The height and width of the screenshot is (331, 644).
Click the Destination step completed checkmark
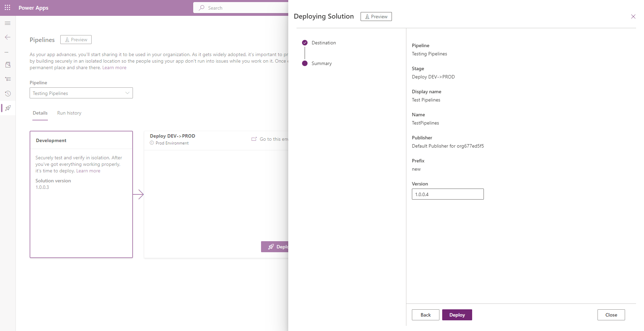click(x=305, y=43)
